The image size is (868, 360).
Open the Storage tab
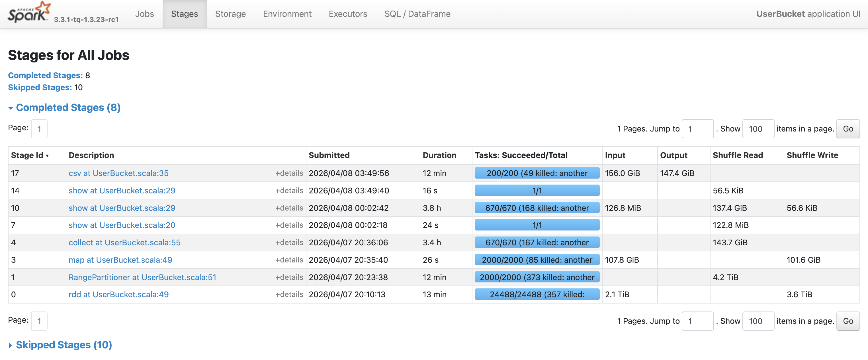(230, 14)
